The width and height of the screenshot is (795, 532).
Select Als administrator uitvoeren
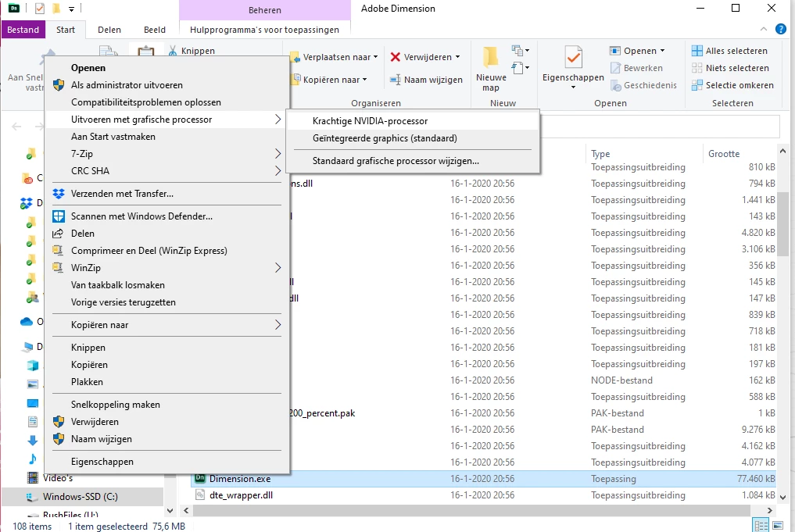click(167, 85)
